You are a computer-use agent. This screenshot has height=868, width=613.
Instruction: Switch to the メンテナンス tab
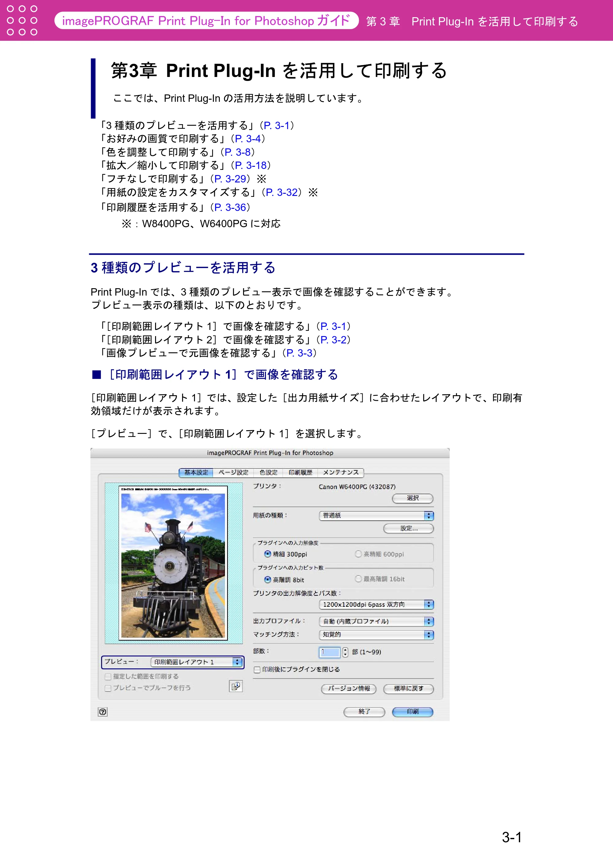[x=341, y=472]
